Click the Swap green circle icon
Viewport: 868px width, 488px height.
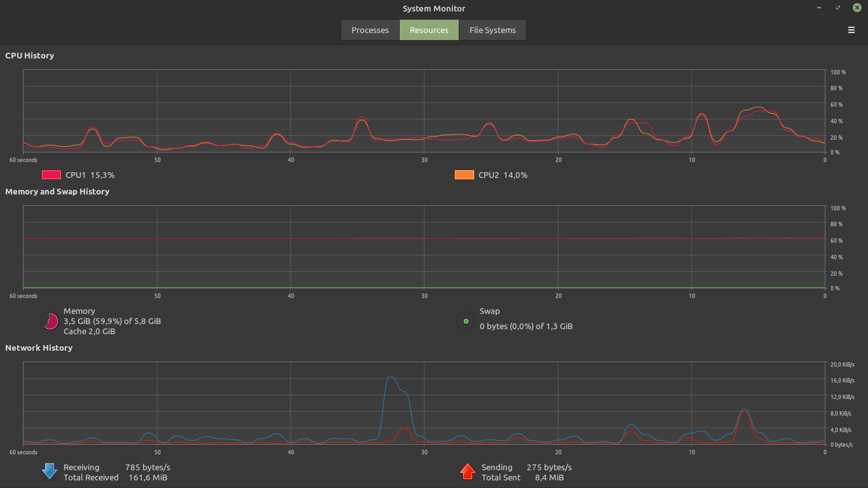(466, 322)
